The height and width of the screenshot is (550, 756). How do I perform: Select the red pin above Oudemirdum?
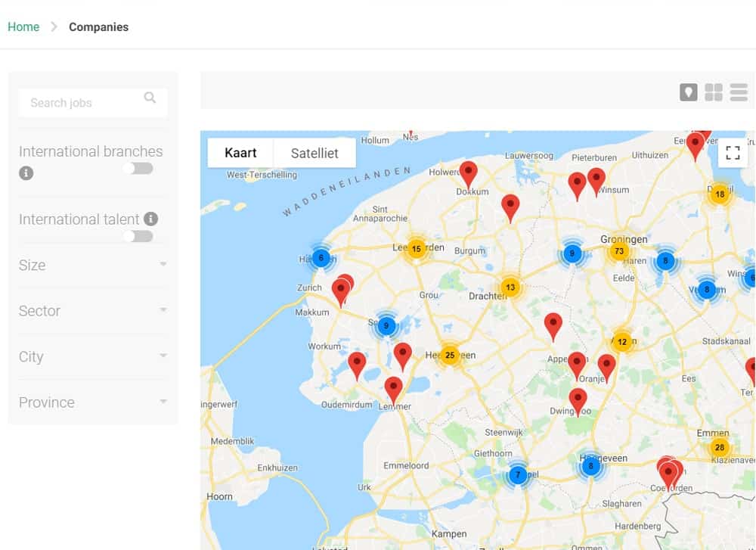coord(357,365)
